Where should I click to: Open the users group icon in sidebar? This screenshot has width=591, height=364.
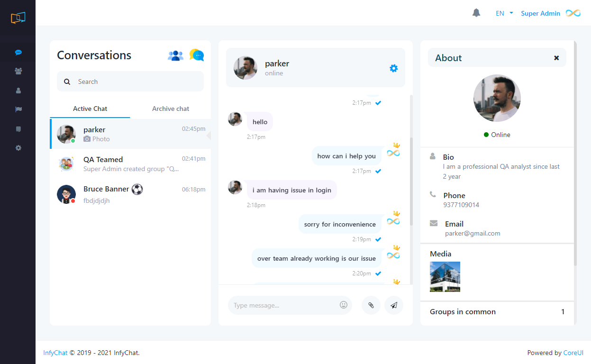[18, 71]
